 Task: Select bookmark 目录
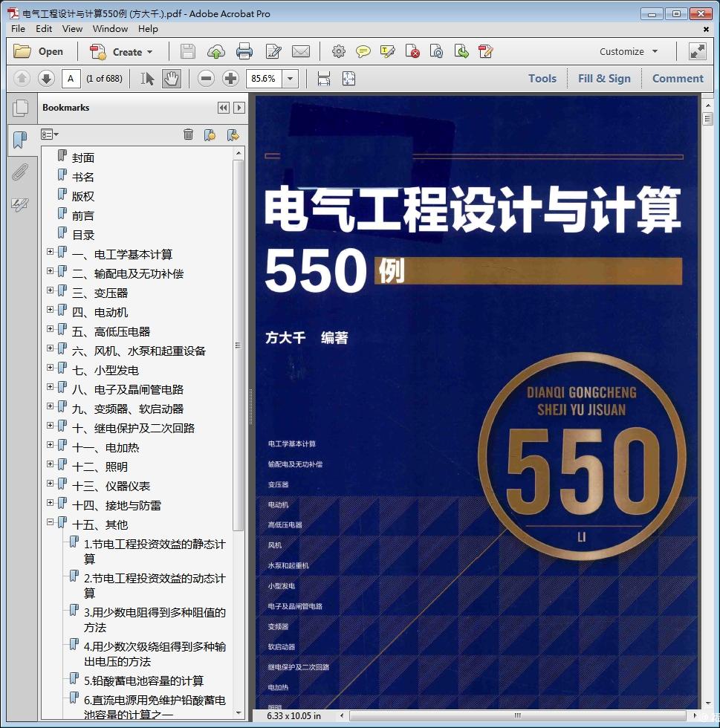point(83,235)
